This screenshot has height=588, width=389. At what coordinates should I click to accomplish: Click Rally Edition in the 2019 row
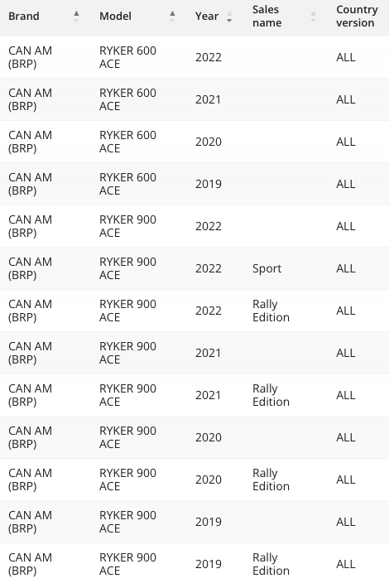tap(271, 564)
